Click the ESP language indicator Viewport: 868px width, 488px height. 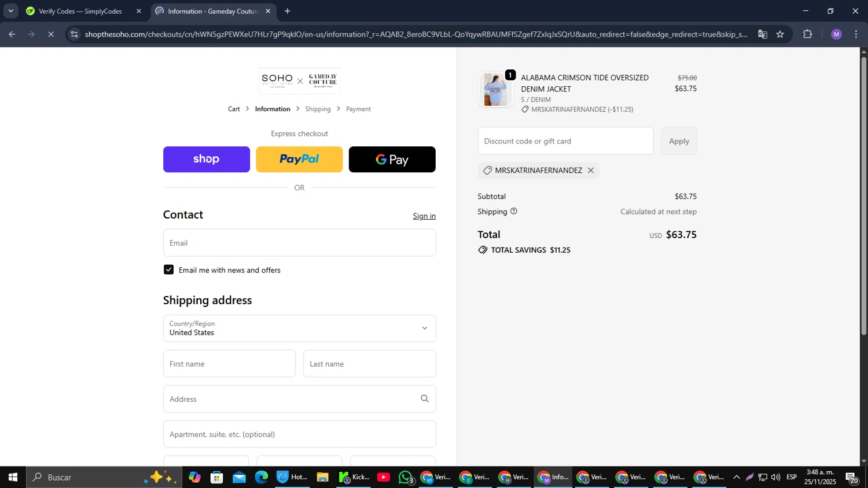(792, 477)
